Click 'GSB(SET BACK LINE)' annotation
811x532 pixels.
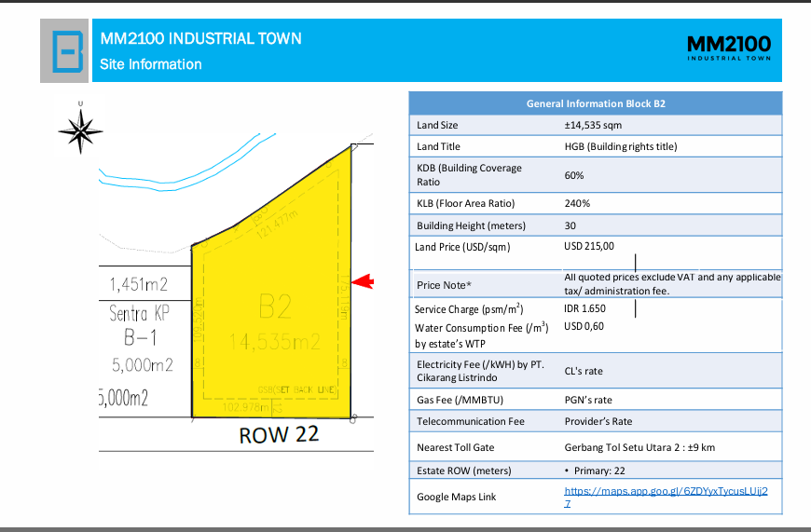[x=296, y=389]
